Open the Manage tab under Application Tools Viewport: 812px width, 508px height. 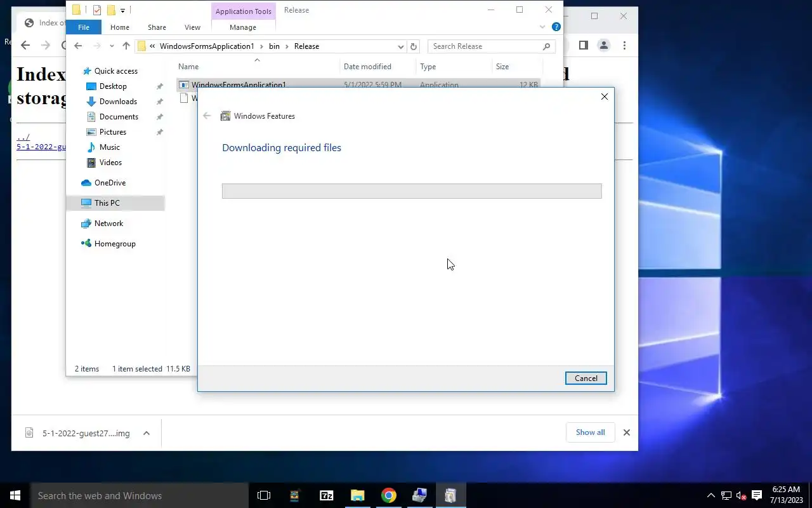pyautogui.click(x=243, y=27)
